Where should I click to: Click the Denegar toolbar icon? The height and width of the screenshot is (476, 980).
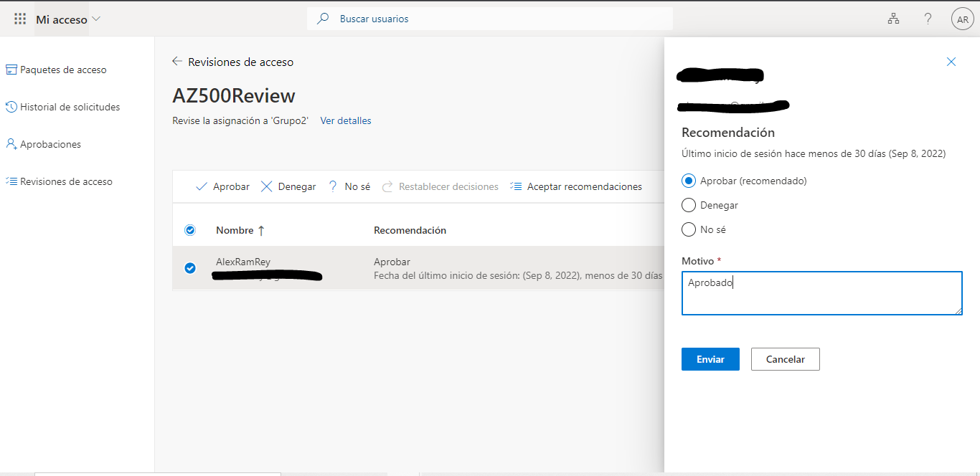[x=288, y=186]
